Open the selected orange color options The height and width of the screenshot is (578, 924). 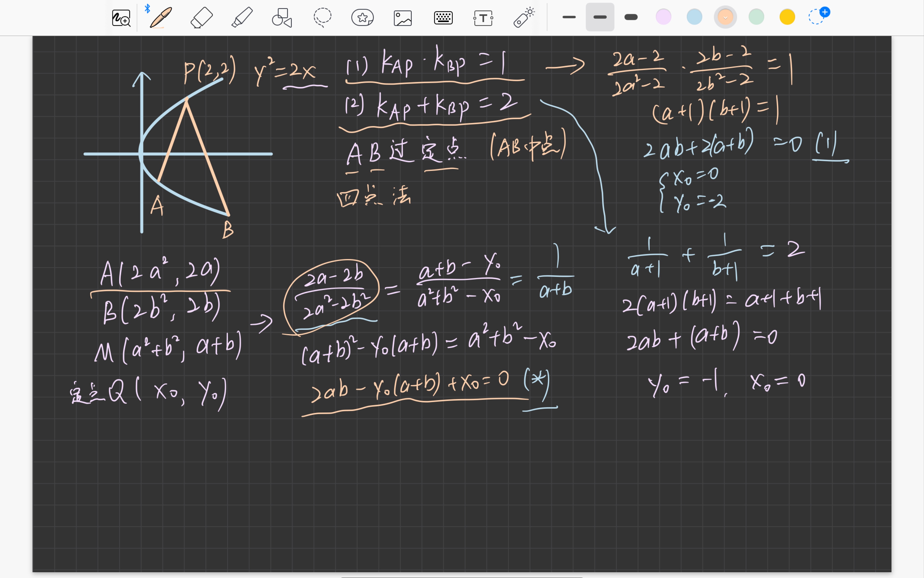tap(725, 17)
